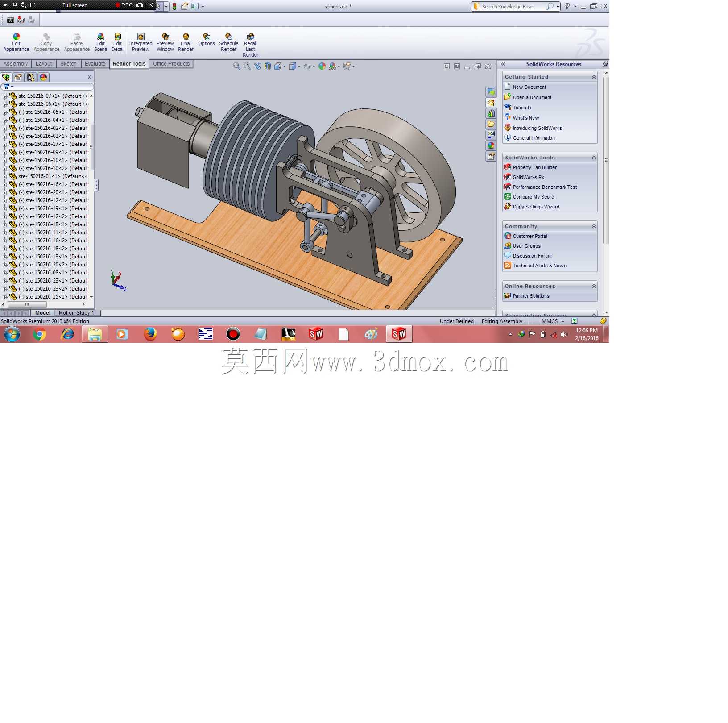This screenshot has width=728, height=723.
Task: Toggle Integrated Preview rendering
Action: click(x=141, y=42)
